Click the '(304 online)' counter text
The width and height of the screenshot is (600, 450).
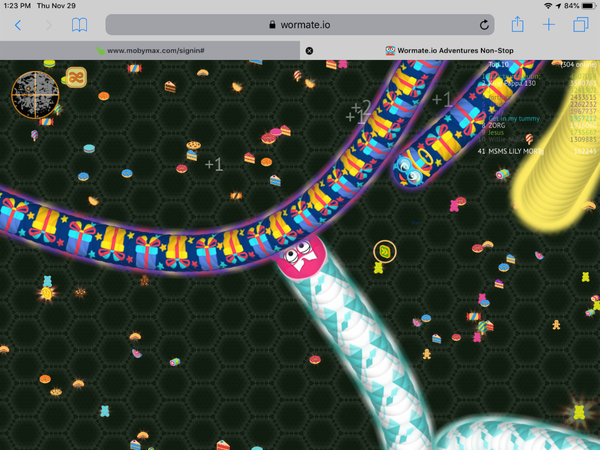pyautogui.click(x=579, y=65)
